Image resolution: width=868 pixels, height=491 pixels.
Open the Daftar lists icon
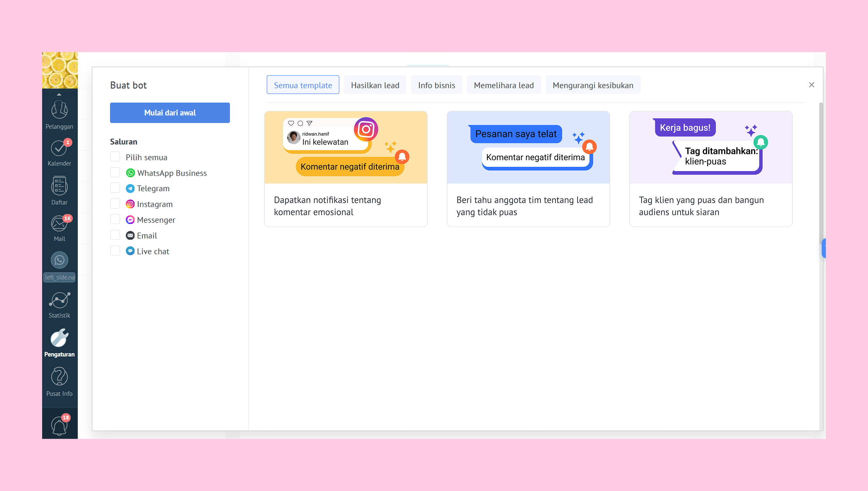[x=59, y=186]
